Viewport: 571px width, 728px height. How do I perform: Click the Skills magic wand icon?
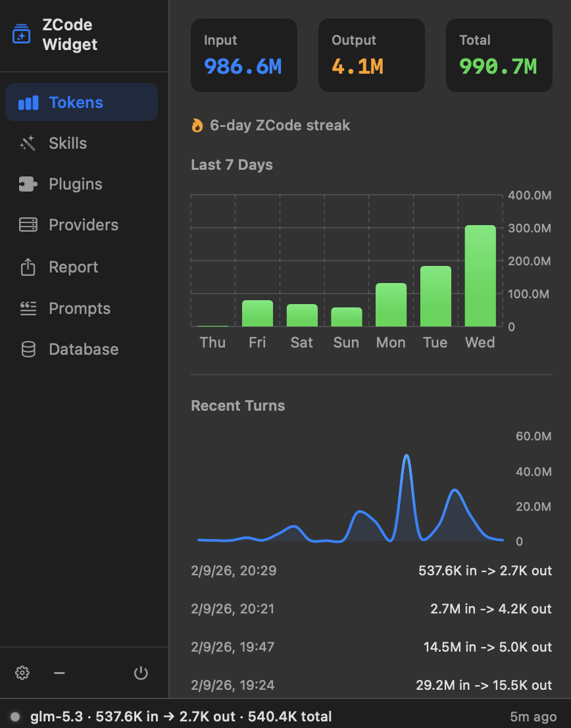coord(28,143)
